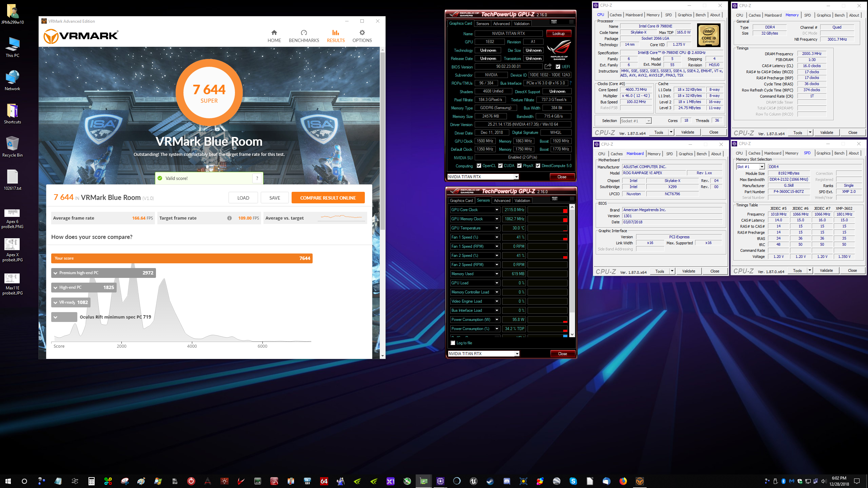Expand Premium high-end PC comparison row
The image size is (868, 488).
[103, 273]
